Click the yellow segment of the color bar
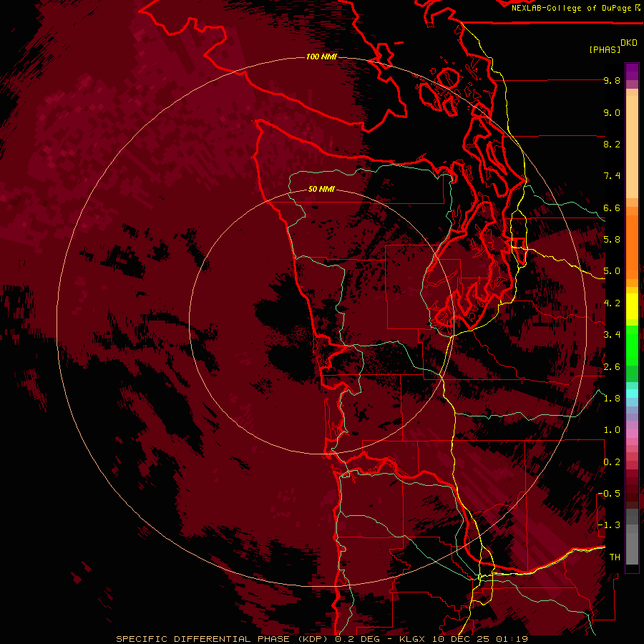 pos(632,306)
